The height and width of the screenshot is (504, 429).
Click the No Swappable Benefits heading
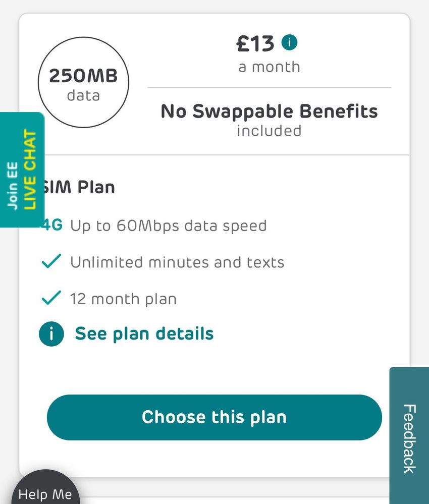269,111
